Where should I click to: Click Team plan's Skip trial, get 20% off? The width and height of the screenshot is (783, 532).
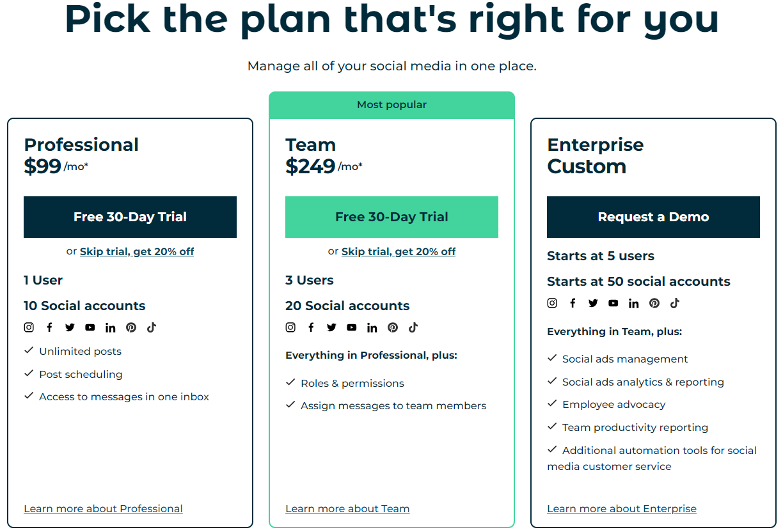pos(399,251)
